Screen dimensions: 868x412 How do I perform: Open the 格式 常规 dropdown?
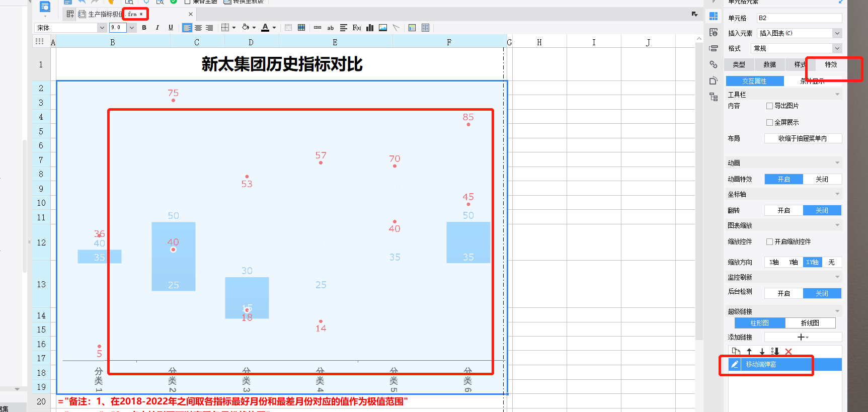pos(837,48)
